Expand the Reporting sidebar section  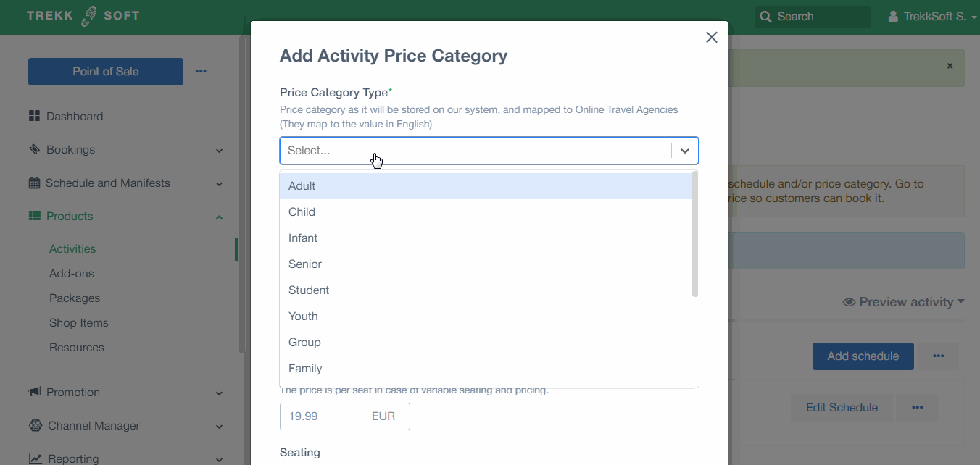click(x=219, y=458)
